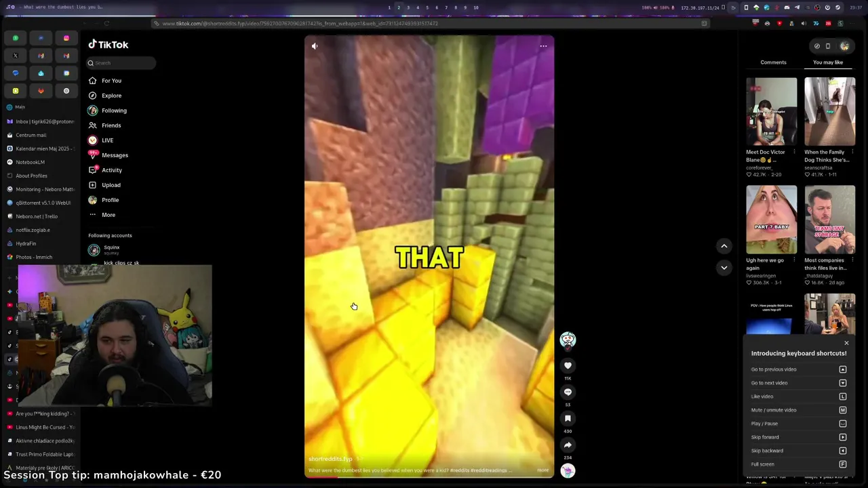Screen dimensions: 868x488
Task: Bookmark the video to favorites
Action: click(568, 418)
